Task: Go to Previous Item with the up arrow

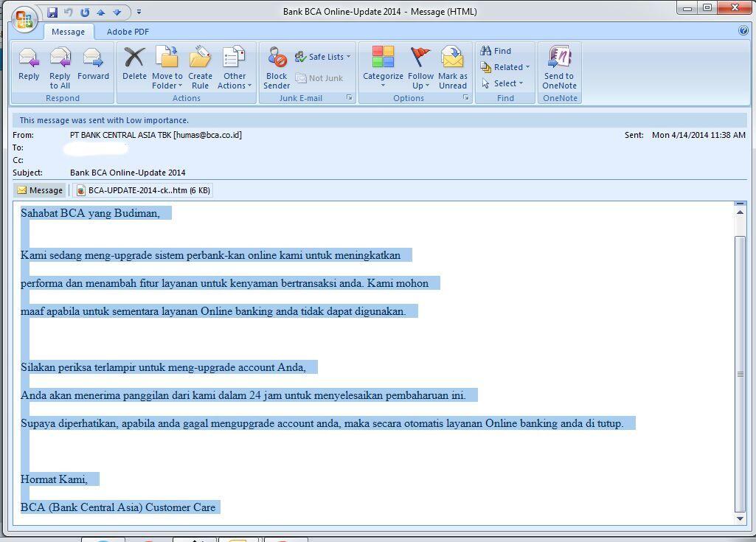Action: click(x=101, y=13)
